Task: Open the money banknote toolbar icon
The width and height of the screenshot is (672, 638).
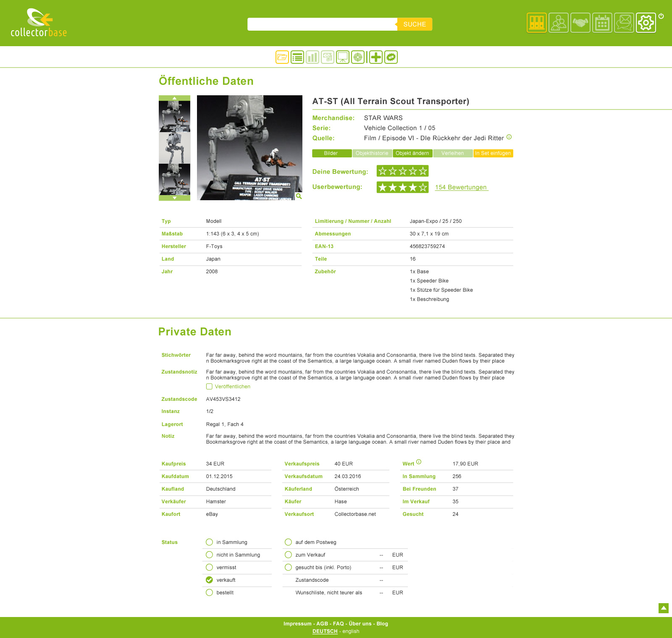Action: [x=328, y=57]
